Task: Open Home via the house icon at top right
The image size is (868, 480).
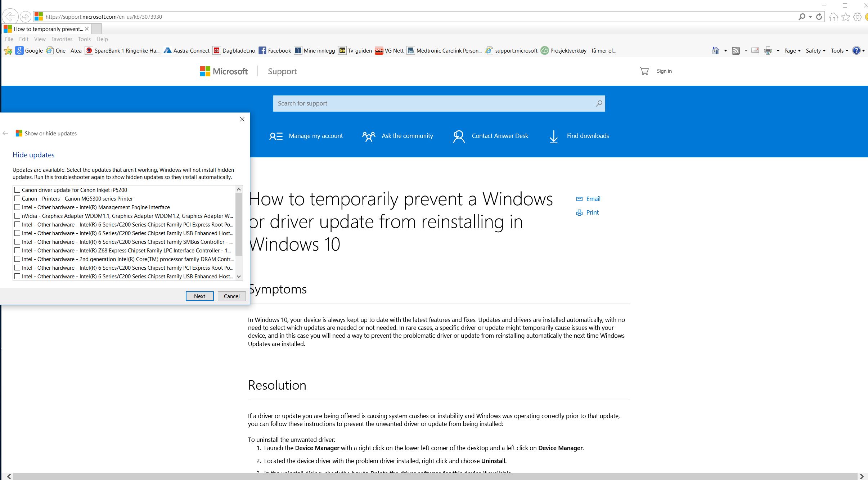Action: point(833,17)
